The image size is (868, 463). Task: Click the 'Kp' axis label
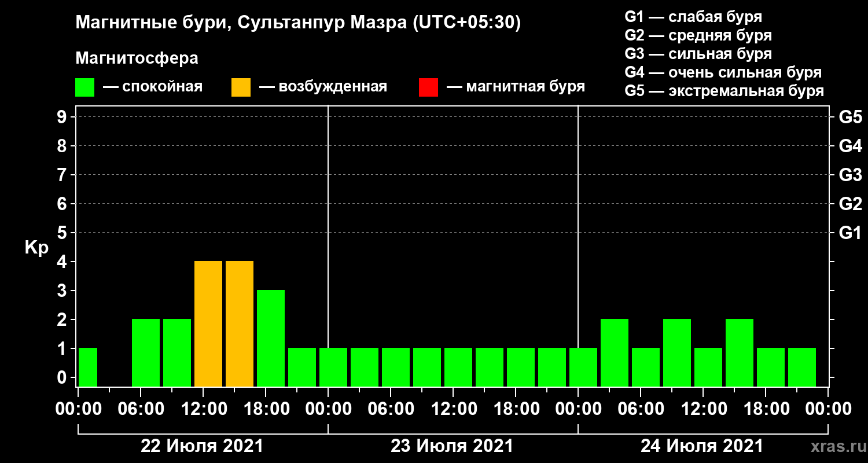click(37, 248)
